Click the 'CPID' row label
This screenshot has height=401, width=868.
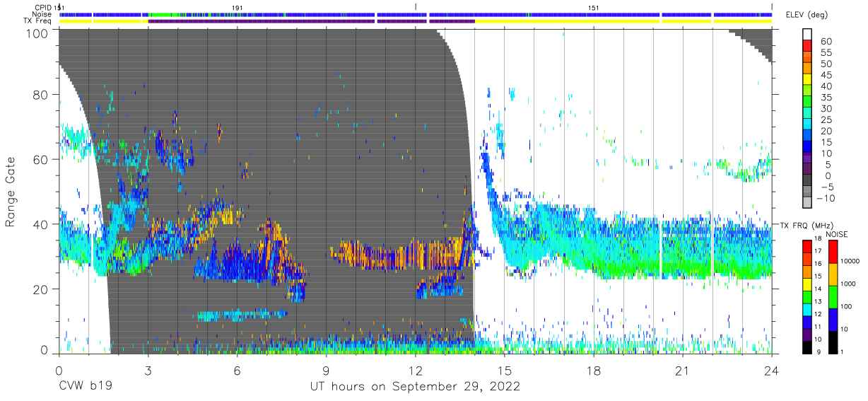point(42,7)
